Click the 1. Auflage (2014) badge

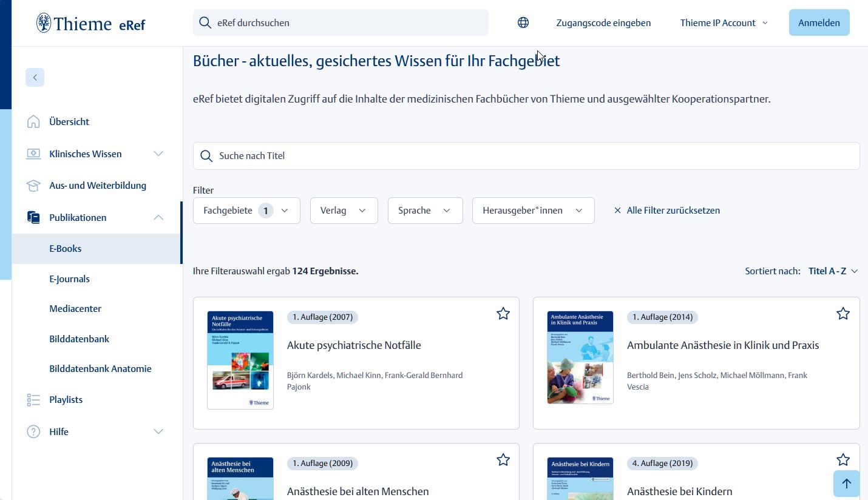662,317
